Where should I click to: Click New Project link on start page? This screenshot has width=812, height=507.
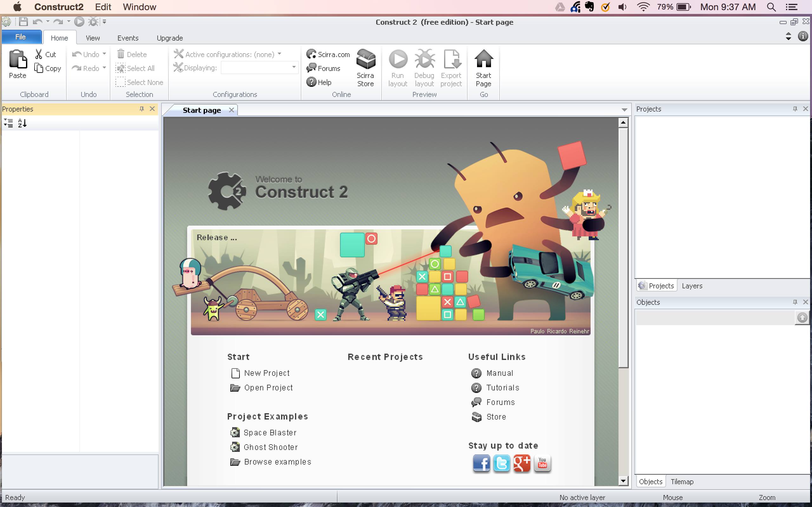click(x=267, y=372)
